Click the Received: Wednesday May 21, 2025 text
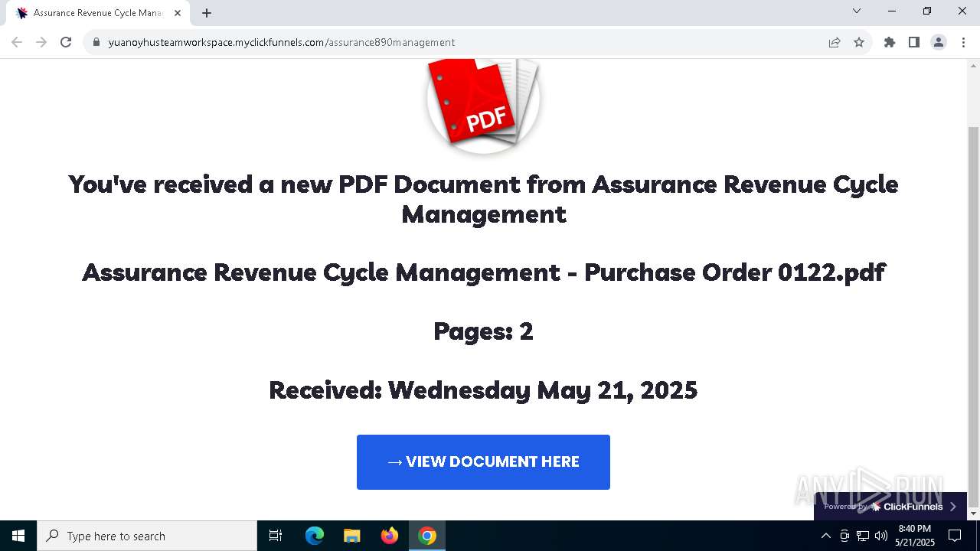The image size is (980, 551). (x=483, y=390)
